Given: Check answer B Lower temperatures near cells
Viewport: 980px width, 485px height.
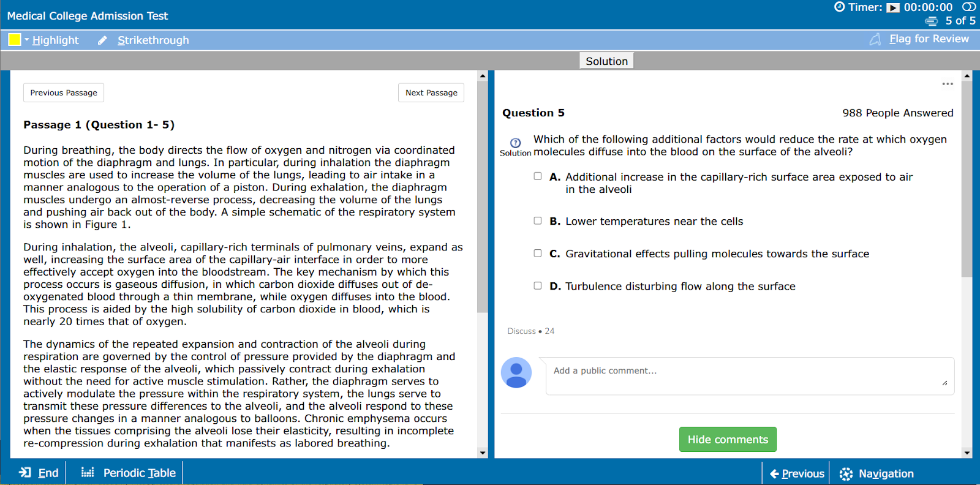Looking at the screenshot, I should 538,221.
